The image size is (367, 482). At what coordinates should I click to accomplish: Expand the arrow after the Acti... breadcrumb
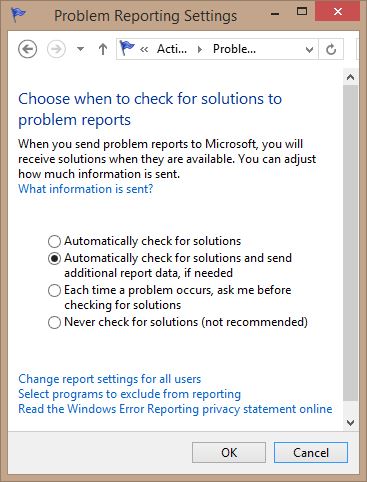pos(200,50)
